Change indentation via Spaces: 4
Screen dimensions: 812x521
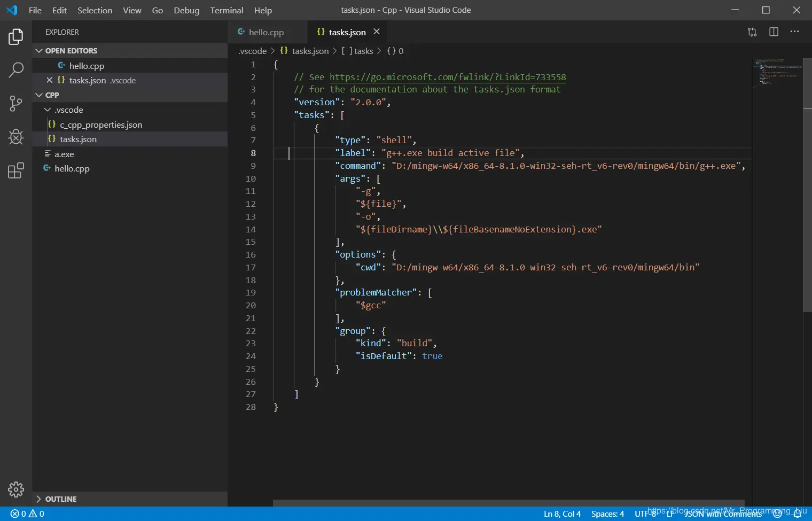tap(607, 514)
